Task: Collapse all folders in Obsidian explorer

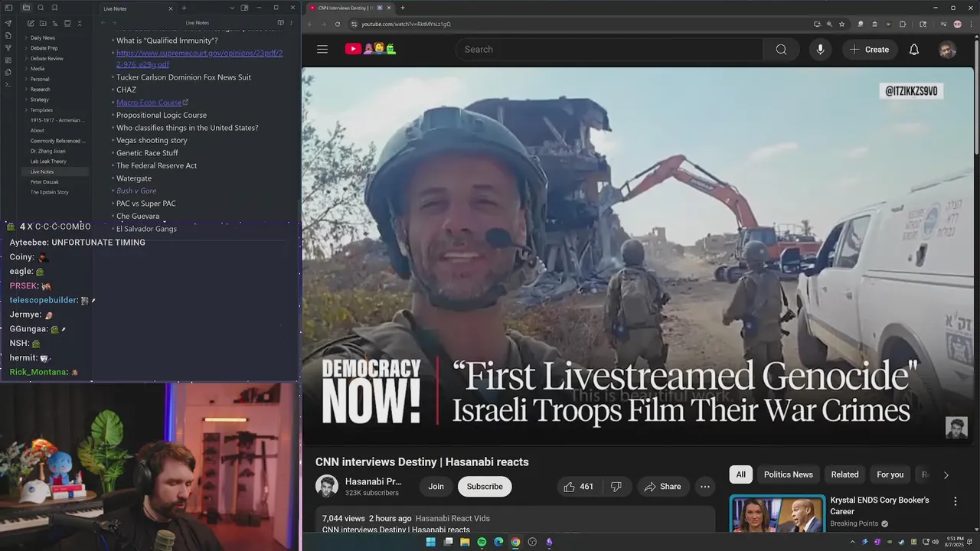Action: 79,24
